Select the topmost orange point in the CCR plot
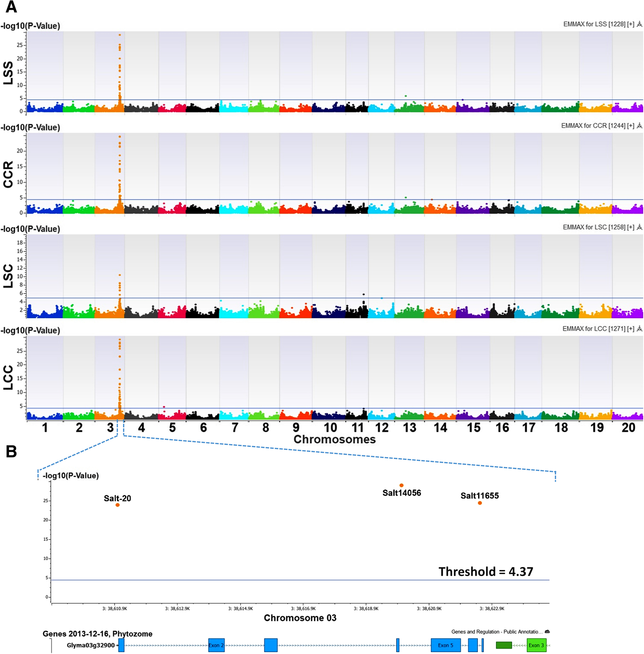 (120, 137)
